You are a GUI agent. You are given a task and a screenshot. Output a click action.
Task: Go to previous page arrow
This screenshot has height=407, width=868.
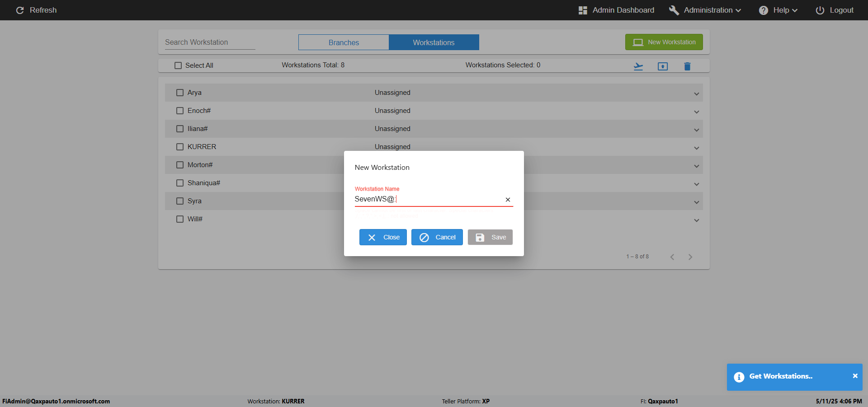click(672, 257)
